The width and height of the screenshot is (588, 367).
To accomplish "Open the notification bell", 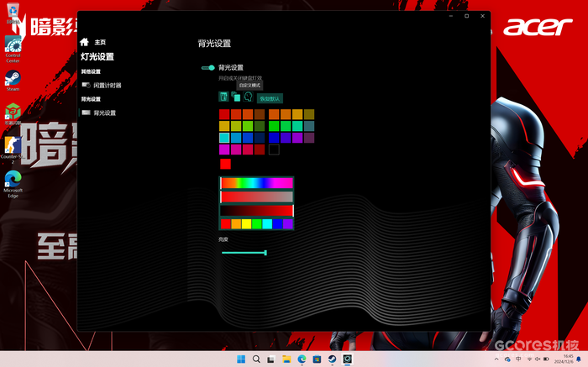I will tap(579, 359).
